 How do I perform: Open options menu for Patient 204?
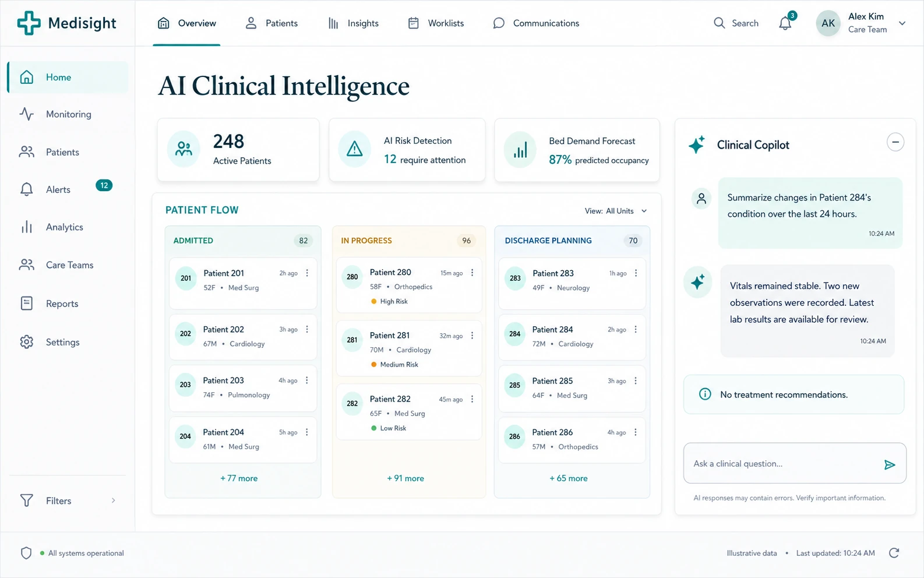307,432
